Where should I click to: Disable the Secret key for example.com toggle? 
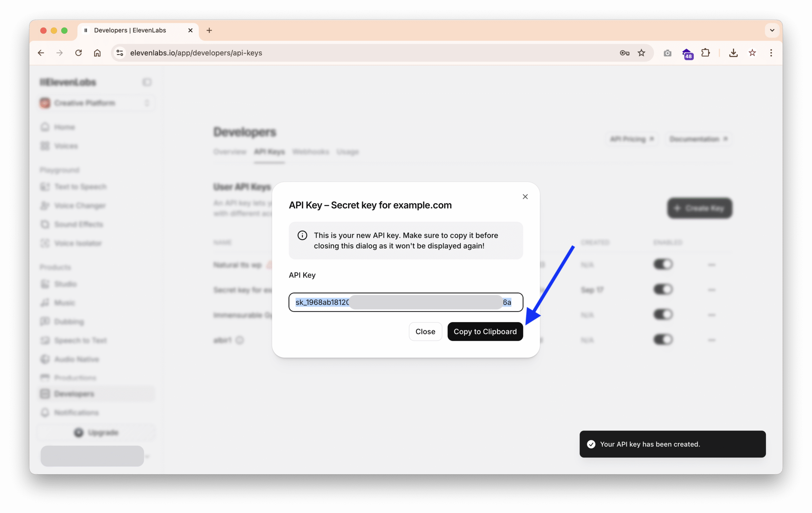coord(663,289)
